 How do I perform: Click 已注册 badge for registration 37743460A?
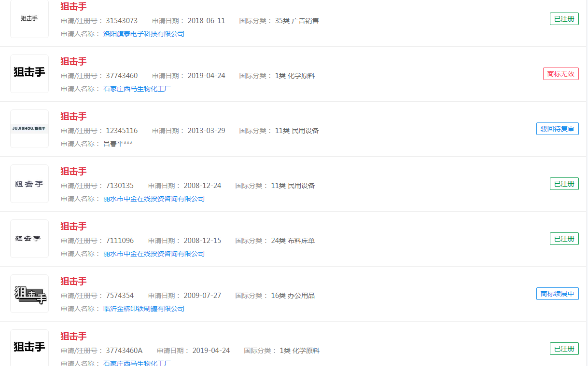(x=564, y=349)
